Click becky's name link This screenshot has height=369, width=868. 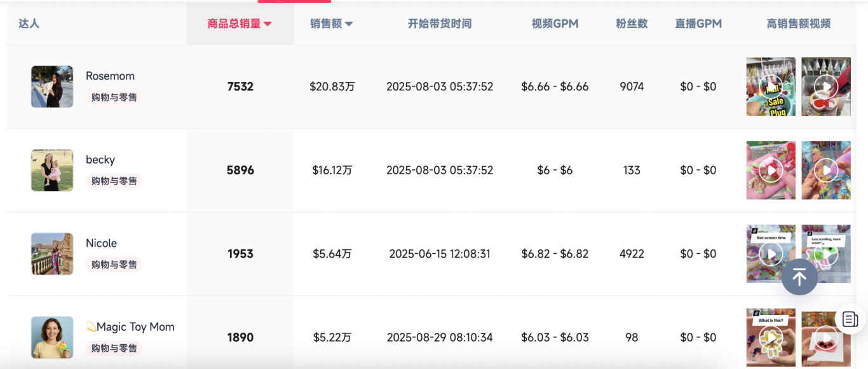(100, 160)
